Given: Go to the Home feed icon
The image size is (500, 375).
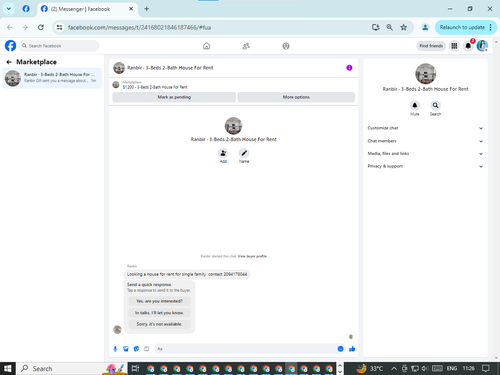Looking at the screenshot, I should (206, 46).
